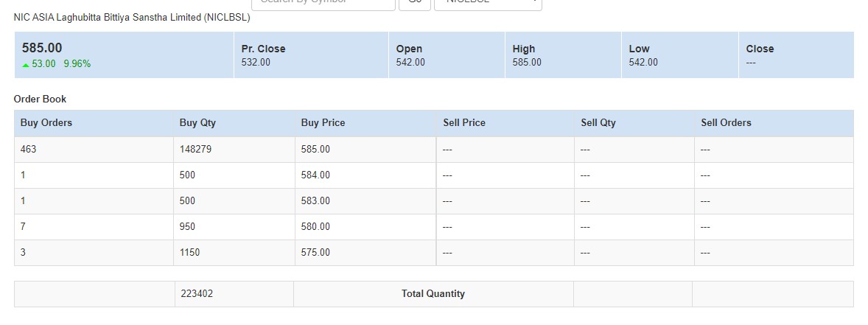Click the Buy Price column header
This screenshot has height=325, width=868.
click(x=323, y=123)
